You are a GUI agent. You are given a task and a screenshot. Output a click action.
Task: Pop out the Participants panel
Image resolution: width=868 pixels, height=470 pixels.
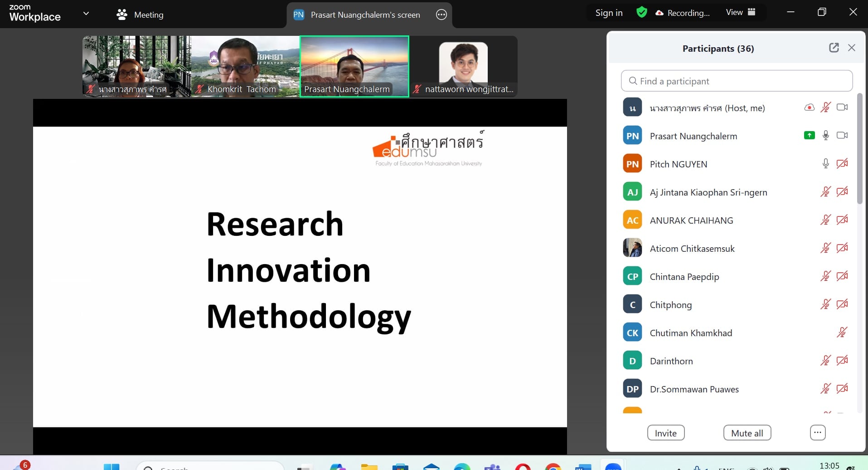coord(834,48)
